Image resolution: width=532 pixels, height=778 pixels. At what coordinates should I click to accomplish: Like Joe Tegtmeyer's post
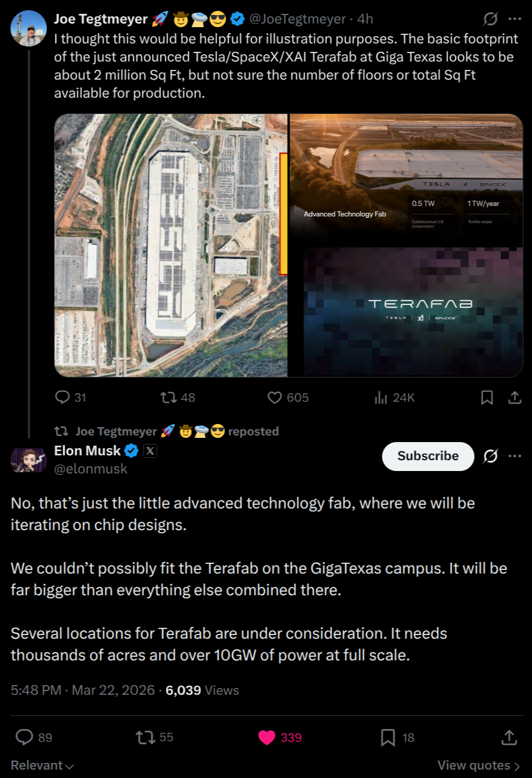click(x=276, y=397)
